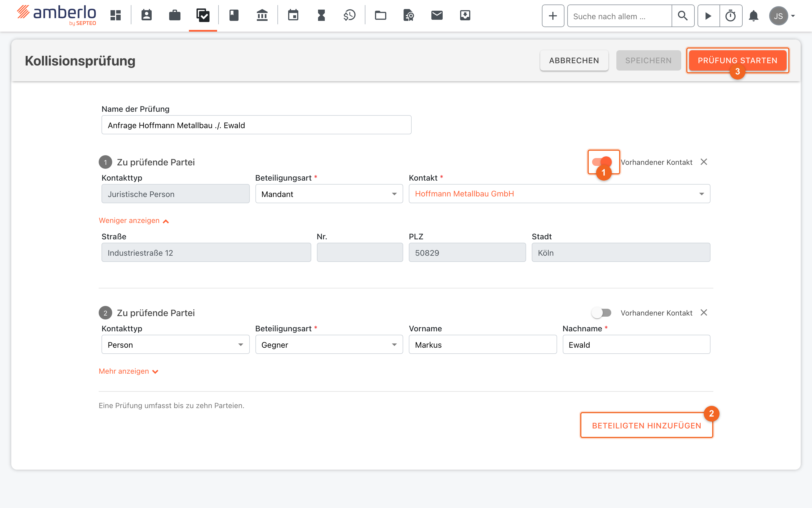Image resolution: width=812 pixels, height=508 pixels.
Task: Click the Straße field Industriestraße 12
Action: coord(206,253)
